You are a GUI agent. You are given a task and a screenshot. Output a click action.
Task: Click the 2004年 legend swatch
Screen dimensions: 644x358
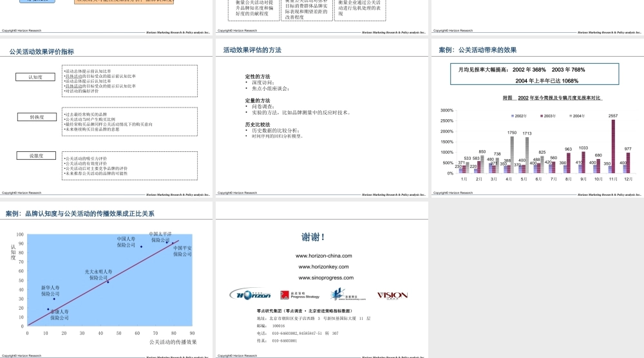(571, 116)
